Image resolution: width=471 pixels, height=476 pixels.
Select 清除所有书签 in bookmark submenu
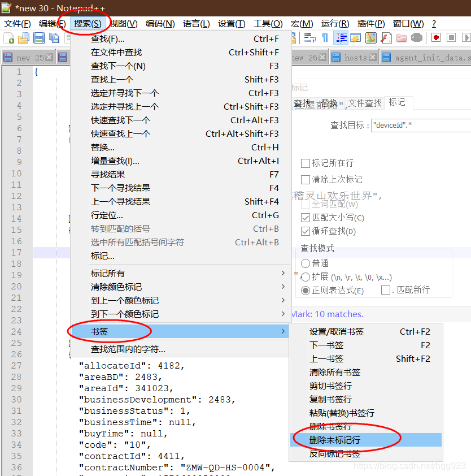tap(366, 372)
